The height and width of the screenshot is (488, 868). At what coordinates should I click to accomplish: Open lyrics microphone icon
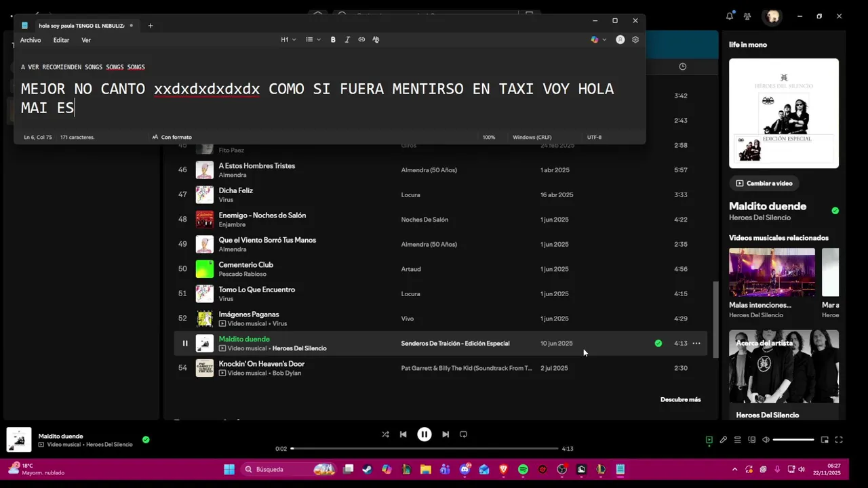tap(723, 440)
